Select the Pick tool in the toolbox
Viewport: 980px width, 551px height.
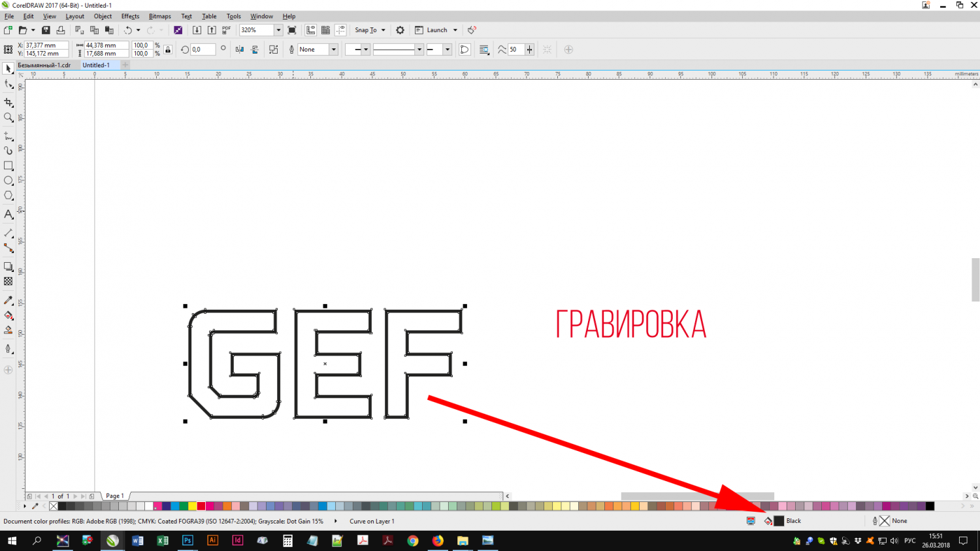click(x=8, y=69)
